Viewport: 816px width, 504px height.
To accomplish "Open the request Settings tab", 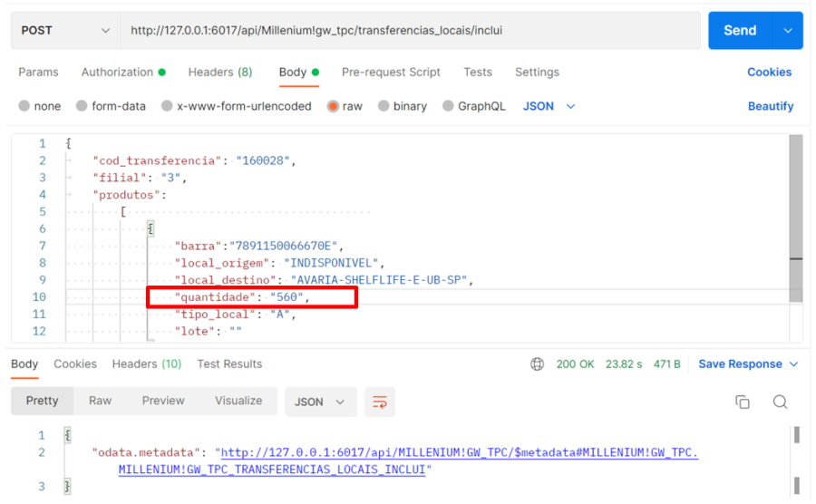I will 537,72.
